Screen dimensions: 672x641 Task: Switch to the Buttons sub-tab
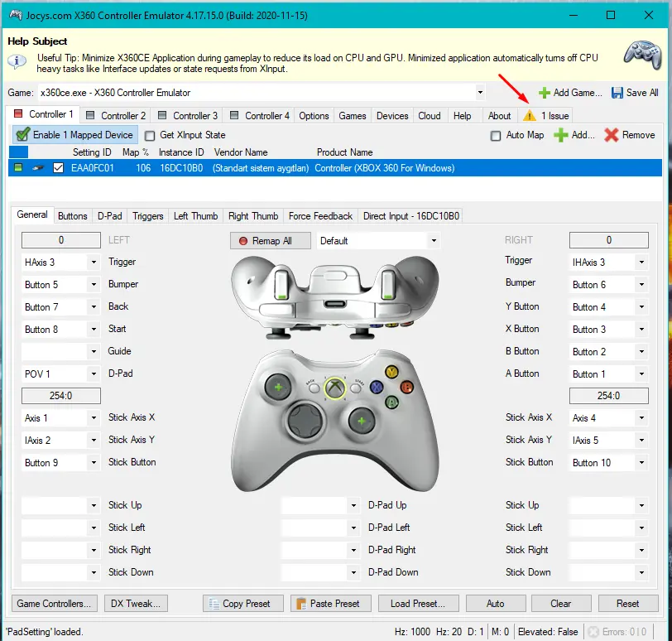[x=73, y=215]
